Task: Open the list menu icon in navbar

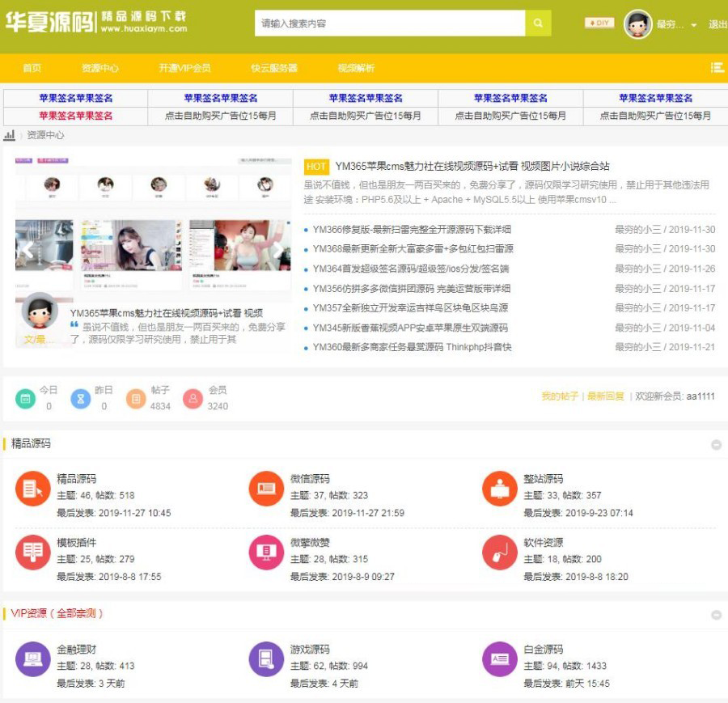Action: coord(717,68)
